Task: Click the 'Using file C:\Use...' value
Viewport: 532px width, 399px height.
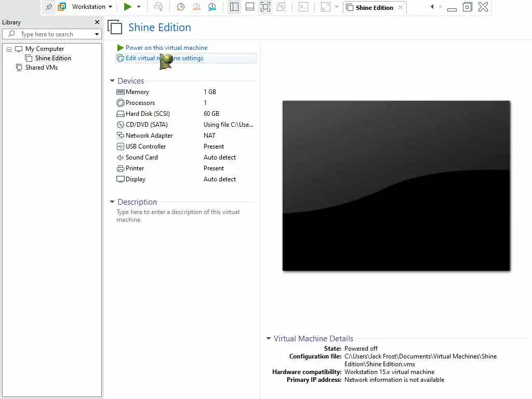Action: click(x=229, y=125)
